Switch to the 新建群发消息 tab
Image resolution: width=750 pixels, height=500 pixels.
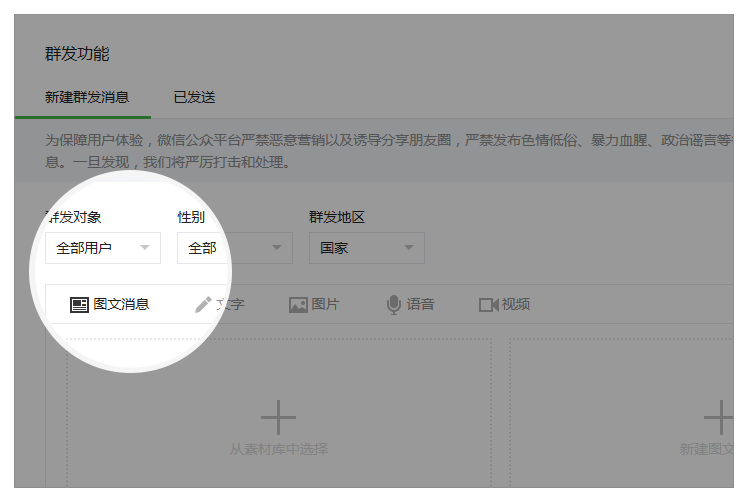coord(87,98)
